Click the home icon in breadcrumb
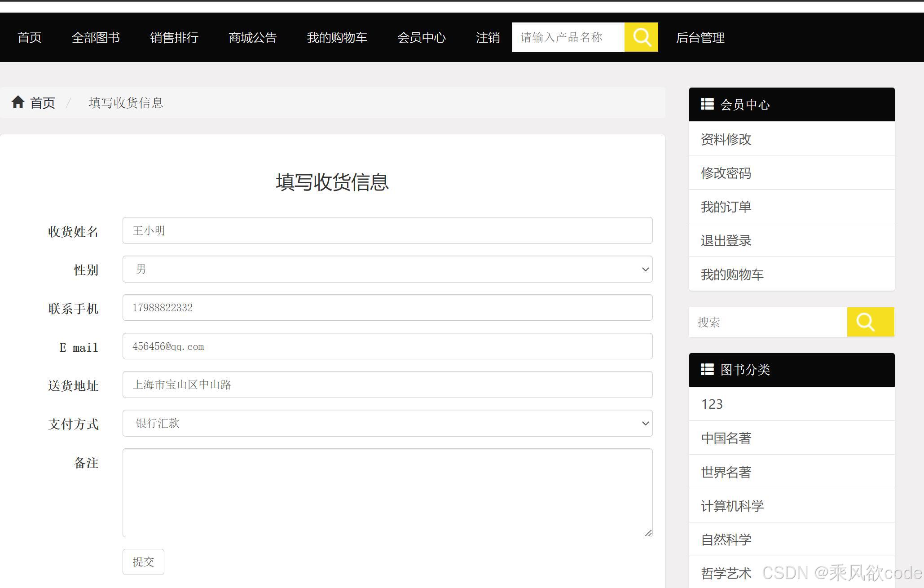The image size is (924, 588). pyautogui.click(x=18, y=102)
